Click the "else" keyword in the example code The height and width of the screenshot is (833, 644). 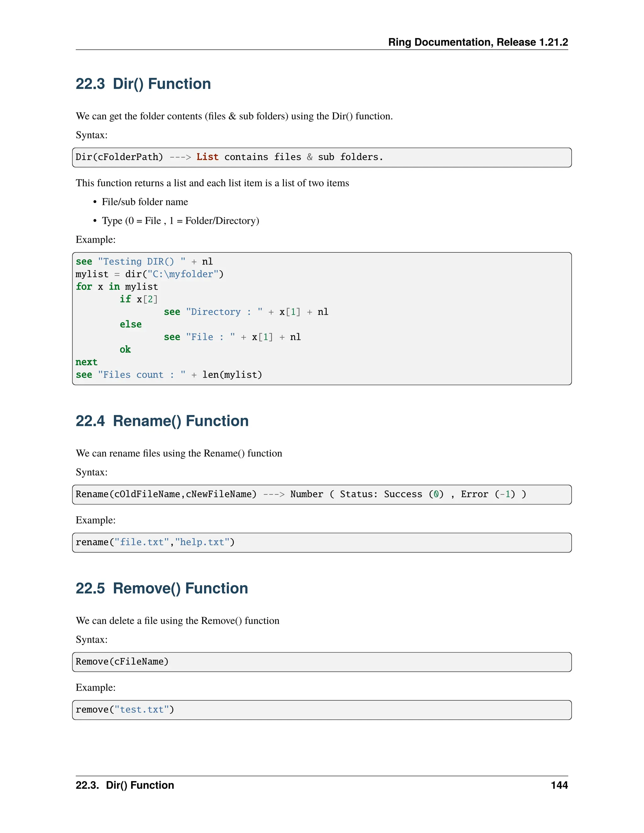pos(130,325)
